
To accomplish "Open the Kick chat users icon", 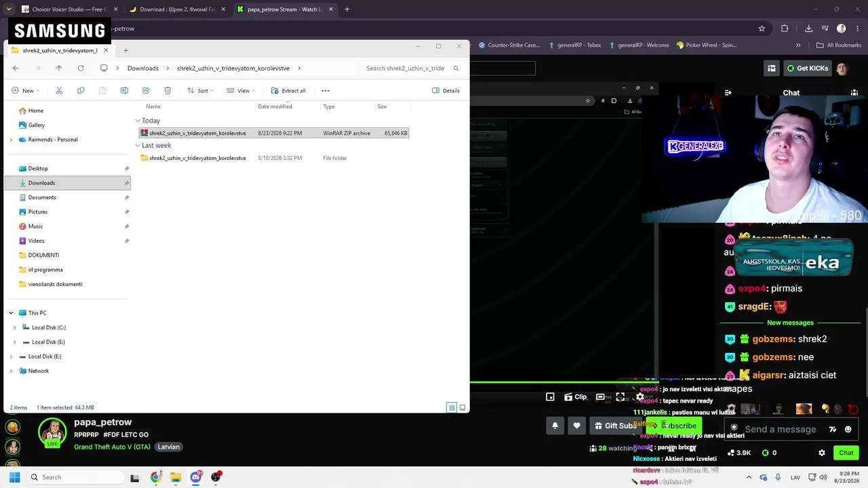I will pyautogui.click(x=854, y=93).
